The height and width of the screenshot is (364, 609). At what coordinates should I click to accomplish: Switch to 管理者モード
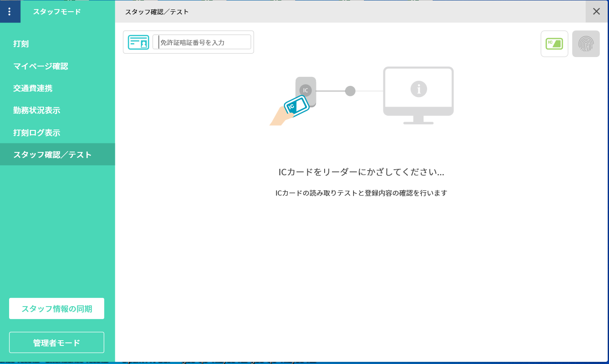(57, 342)
